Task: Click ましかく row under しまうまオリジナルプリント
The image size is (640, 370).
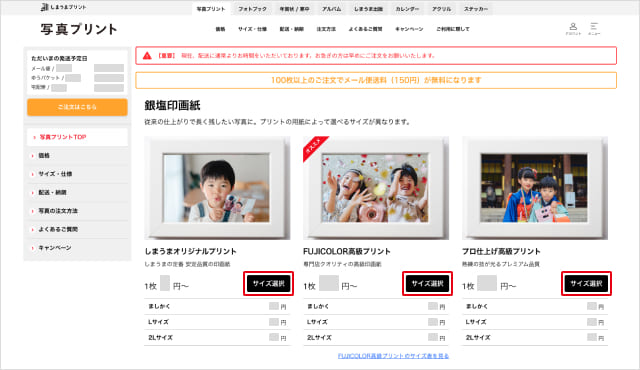Action: coord(217,306)
